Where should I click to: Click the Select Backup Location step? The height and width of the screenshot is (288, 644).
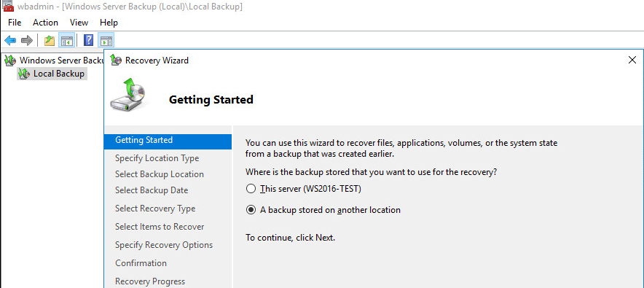click(160, 174)
